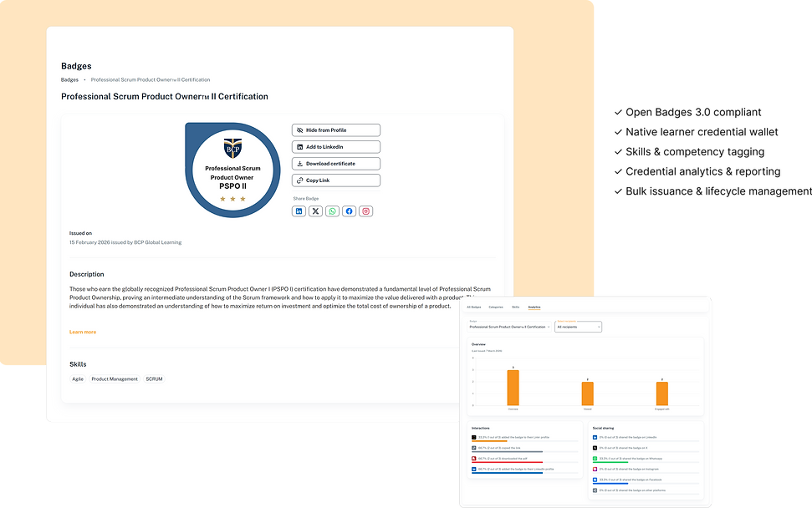Share badge on Instagram icon
The width and height of the screenshot is (812, 508).
(x=365, y=211)
